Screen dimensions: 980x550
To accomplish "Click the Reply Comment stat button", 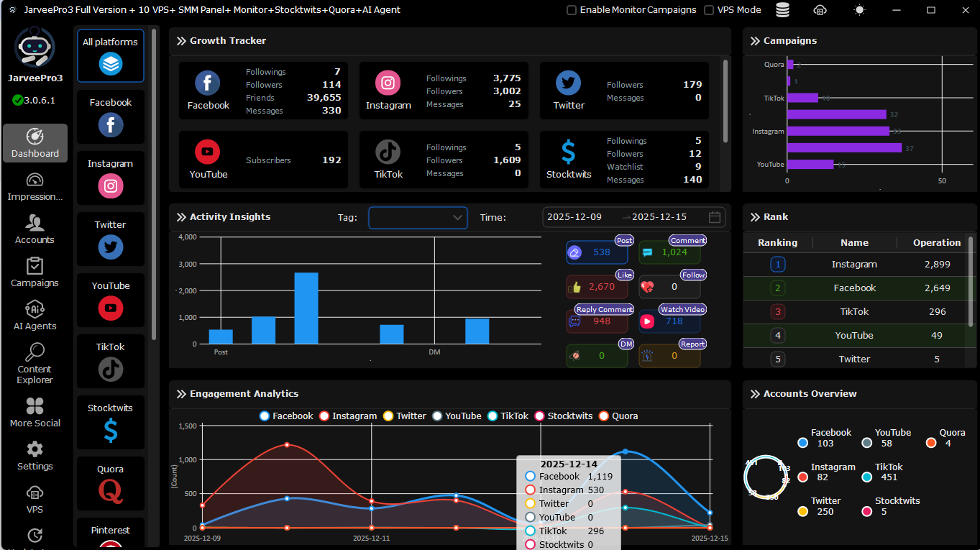I will [597, 321].
